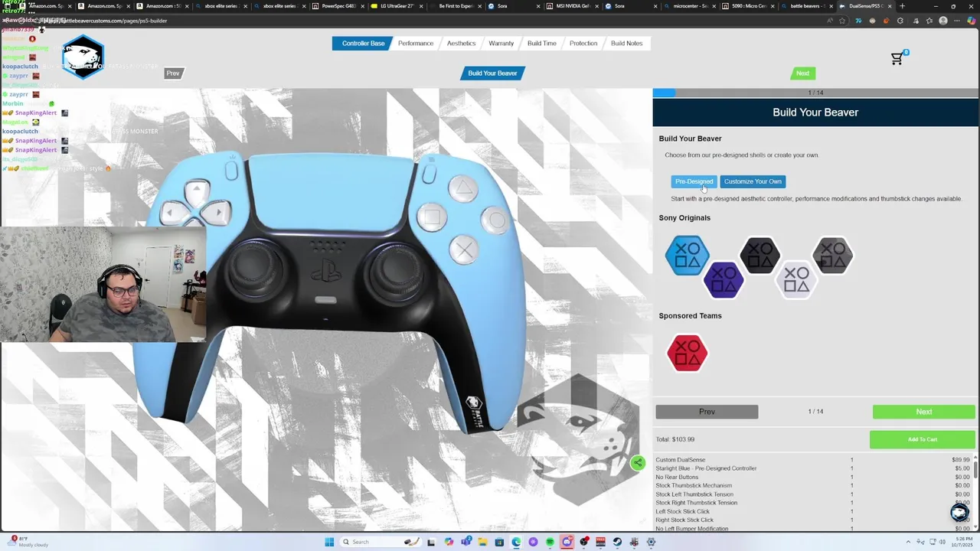
Task: Choose the dark gray Sony Originals hexagon design
Action: pyautogui.click(x=832, y=255)
